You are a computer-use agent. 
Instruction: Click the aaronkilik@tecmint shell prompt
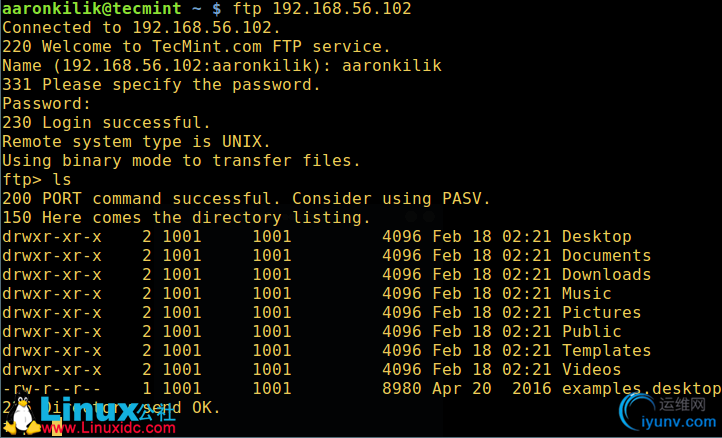pos(92,8)
